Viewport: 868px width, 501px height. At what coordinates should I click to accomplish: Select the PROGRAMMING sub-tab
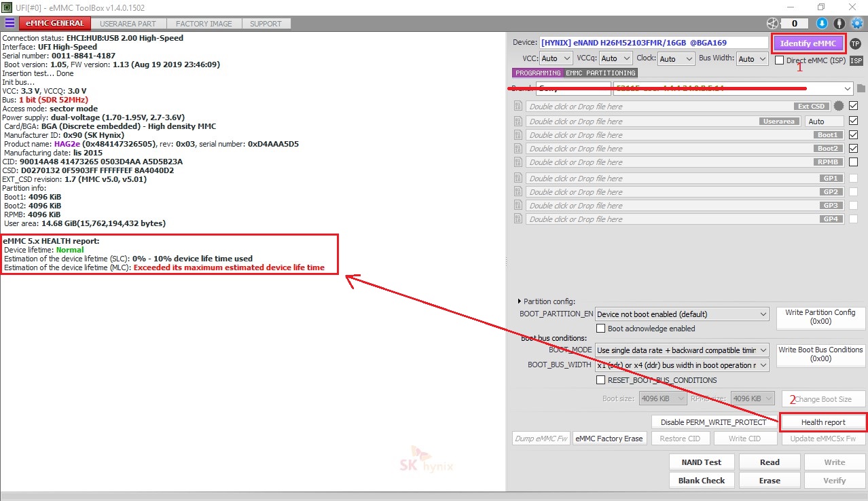tap(538, 73)
